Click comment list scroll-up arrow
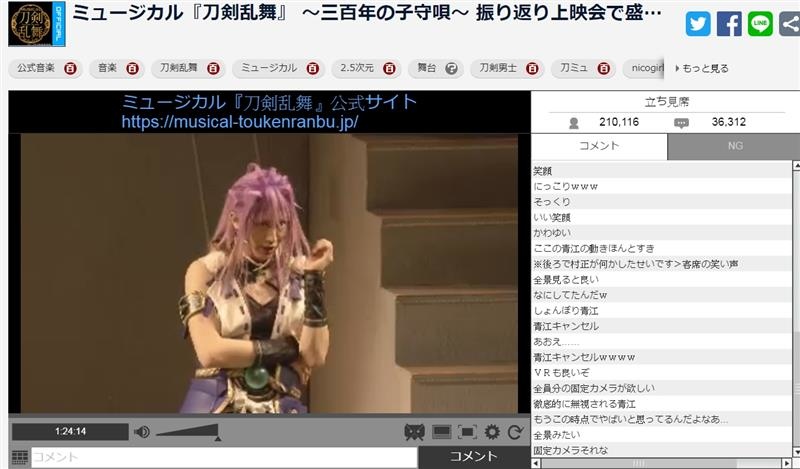Viewport: 800px width, 469px height. [x=796, y=165]
